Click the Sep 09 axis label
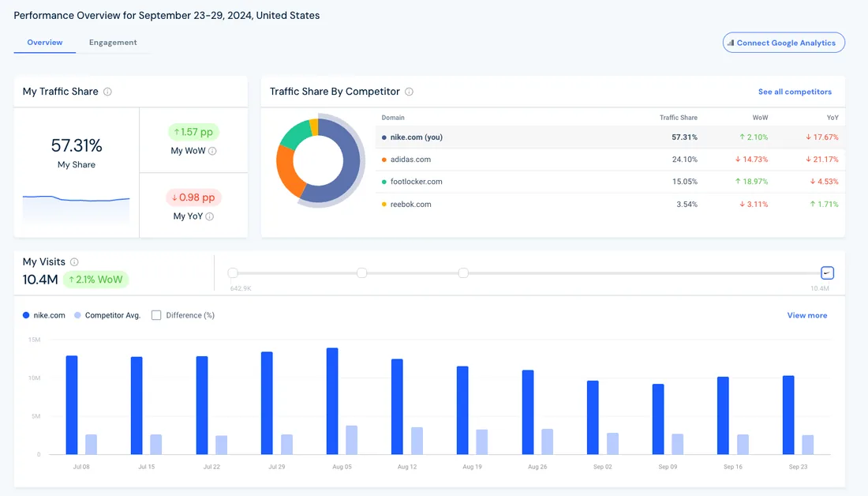This screenshot has height=496, width=868. [668, 467]
